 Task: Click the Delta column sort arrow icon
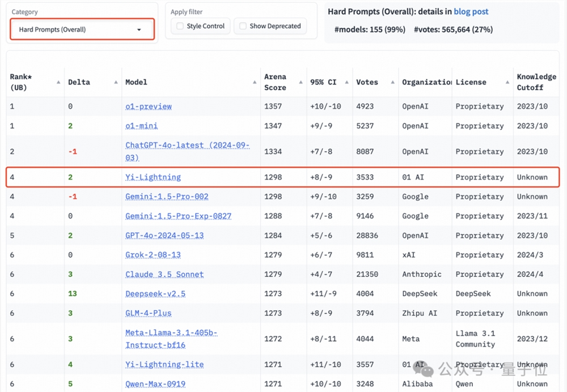(x=116, y=82)
